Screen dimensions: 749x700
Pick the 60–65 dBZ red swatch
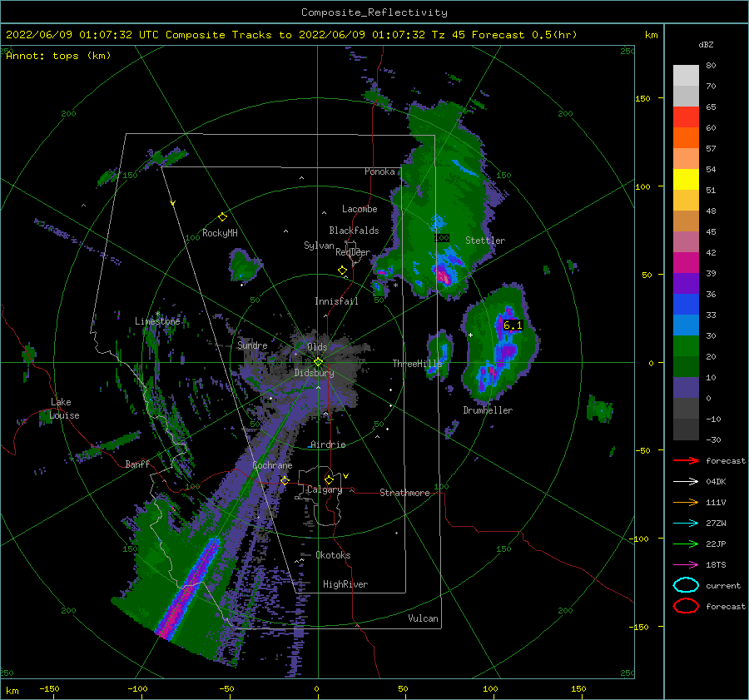[x=686, y=117]
